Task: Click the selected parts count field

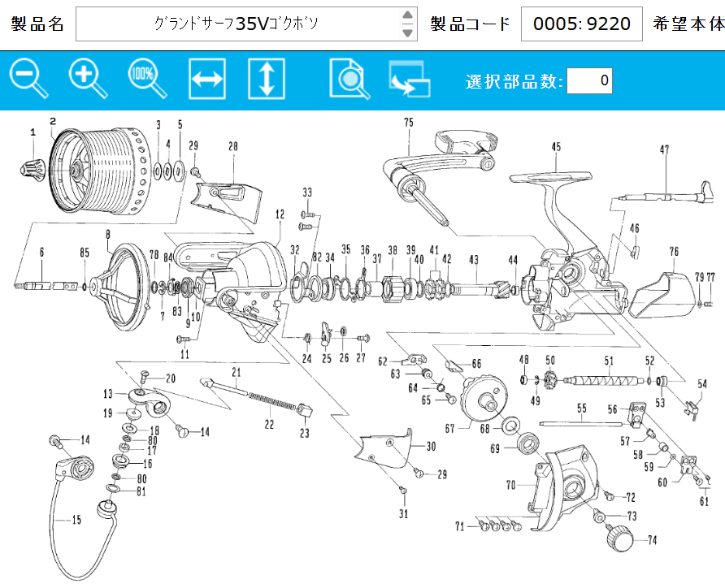Action: (589, 80)
